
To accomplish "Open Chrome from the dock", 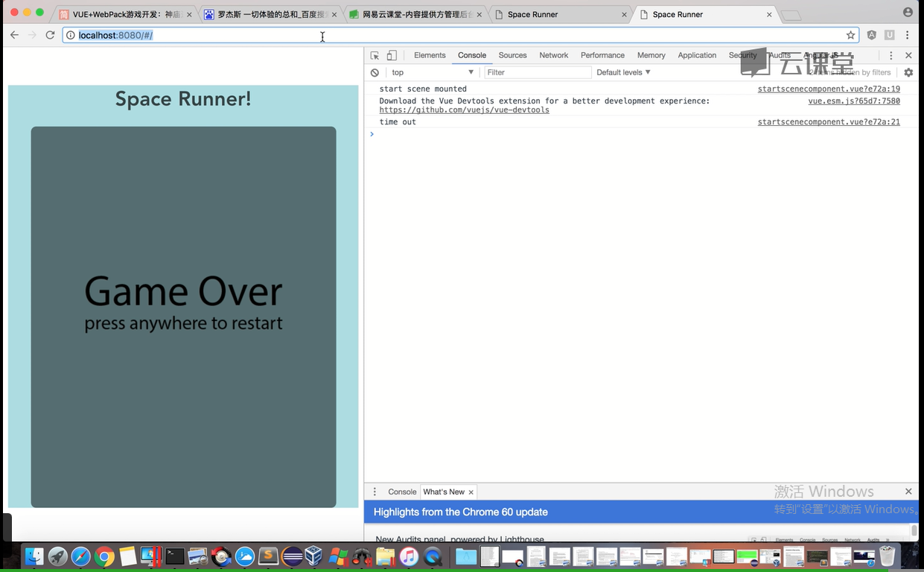I will [x=104, y=556].
